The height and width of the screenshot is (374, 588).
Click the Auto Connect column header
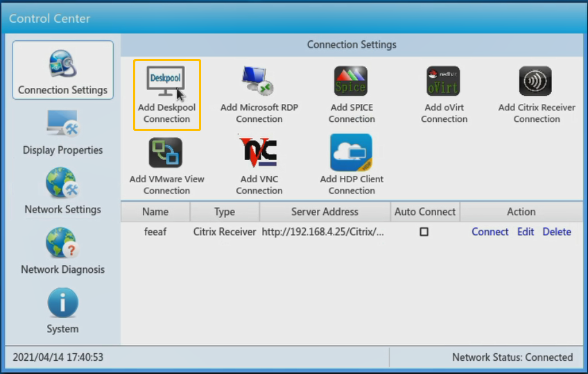425,212
